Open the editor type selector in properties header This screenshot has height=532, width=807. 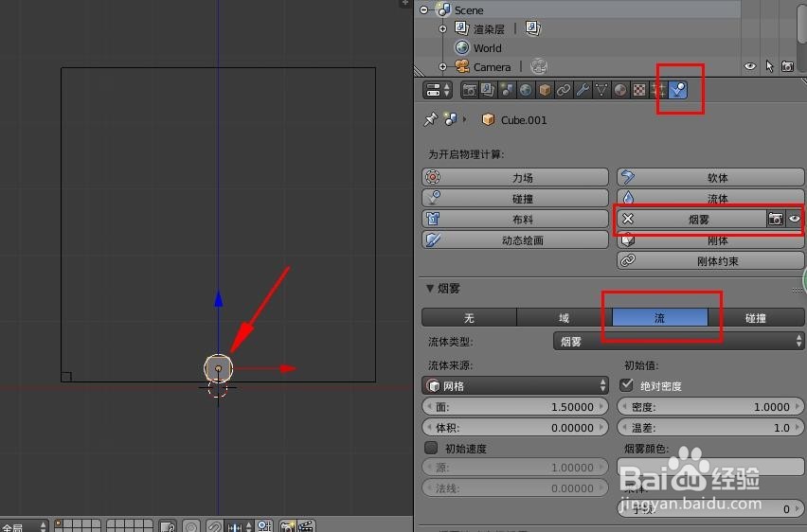click(x=438, y=91)
